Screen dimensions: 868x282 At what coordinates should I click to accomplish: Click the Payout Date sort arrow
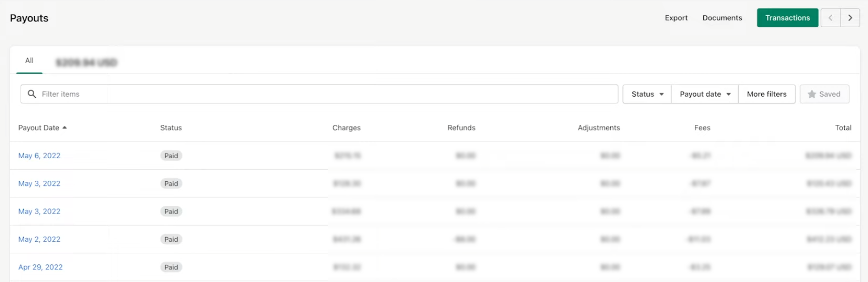(x=64, y=128)
